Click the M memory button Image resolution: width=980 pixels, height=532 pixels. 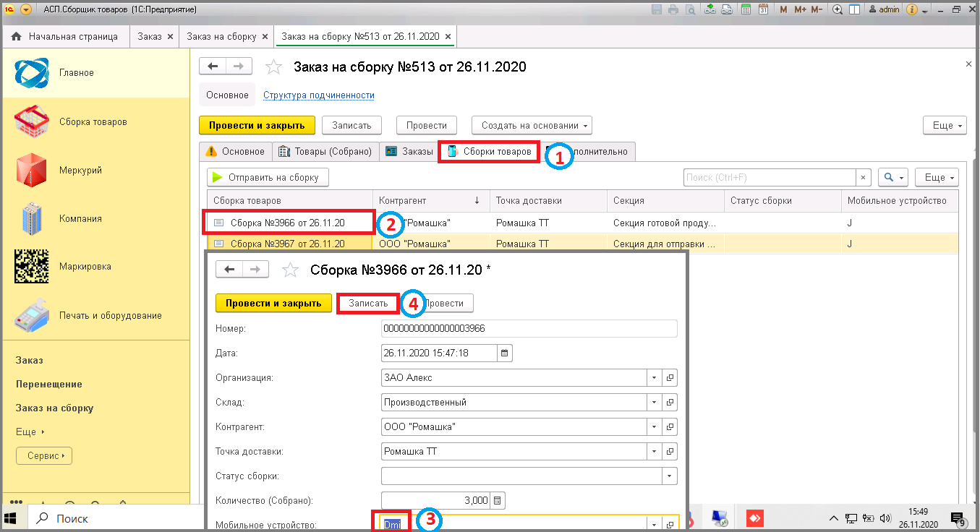784,9
